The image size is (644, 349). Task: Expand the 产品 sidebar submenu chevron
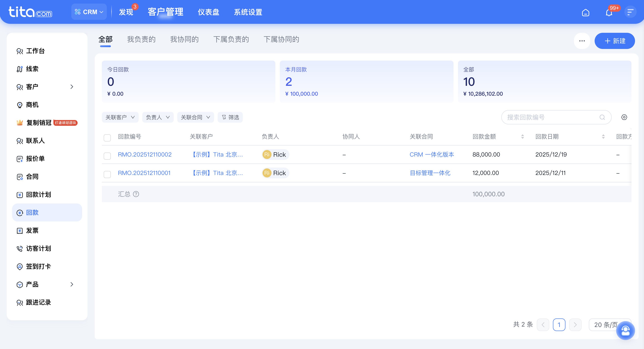click(72, 284)
